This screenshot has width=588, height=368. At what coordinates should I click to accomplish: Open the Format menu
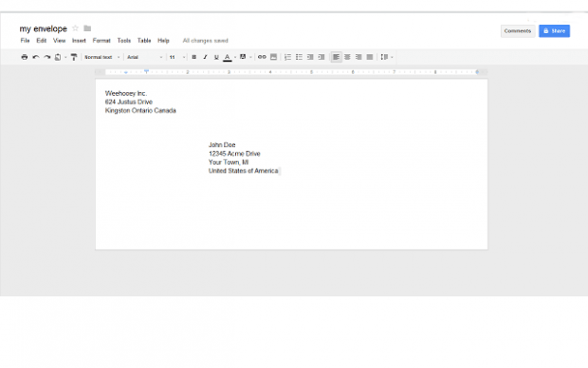[x=101, y=41]
